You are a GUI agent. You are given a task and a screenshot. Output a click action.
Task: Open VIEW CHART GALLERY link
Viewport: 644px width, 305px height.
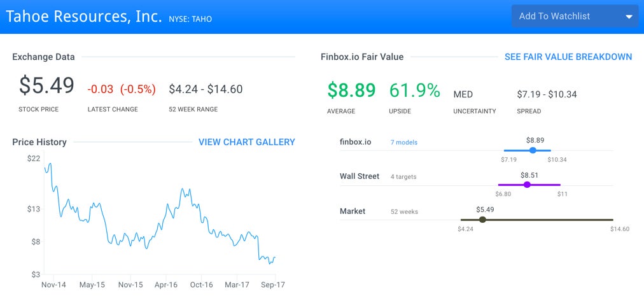coord(246,142)
